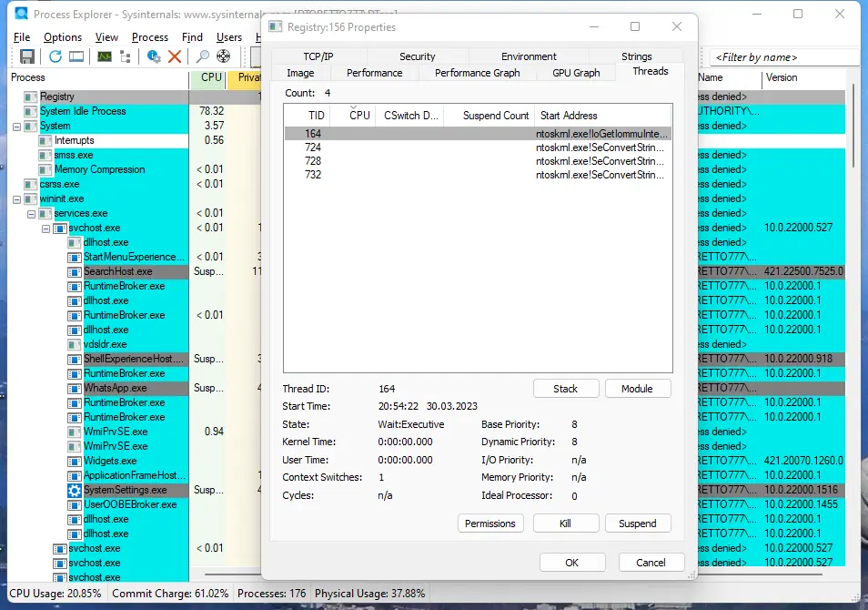This screenshot has height=610, width=868.
Task: Click the Module button
Action: [638, 389]
